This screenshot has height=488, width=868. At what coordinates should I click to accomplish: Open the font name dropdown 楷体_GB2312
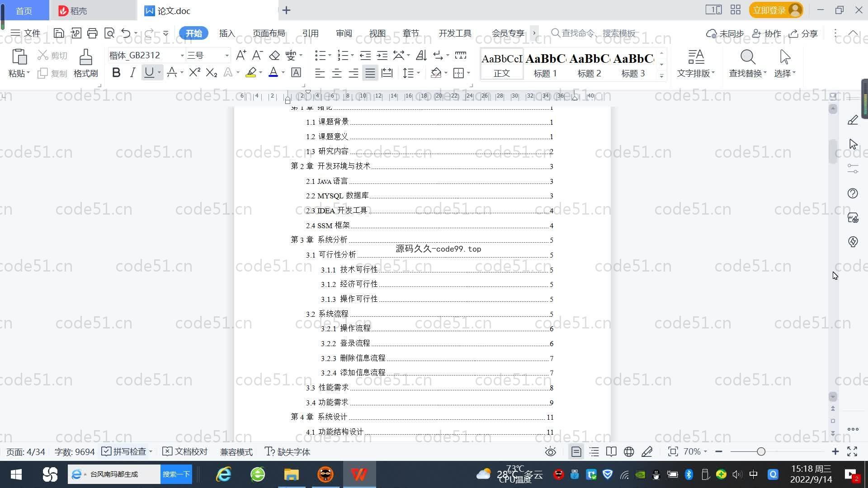182,56
